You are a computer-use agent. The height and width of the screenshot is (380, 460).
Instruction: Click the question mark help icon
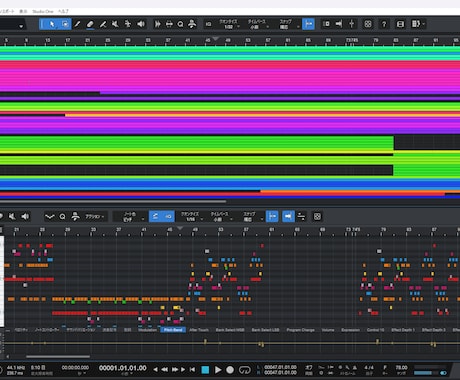[x=384, y=24]
